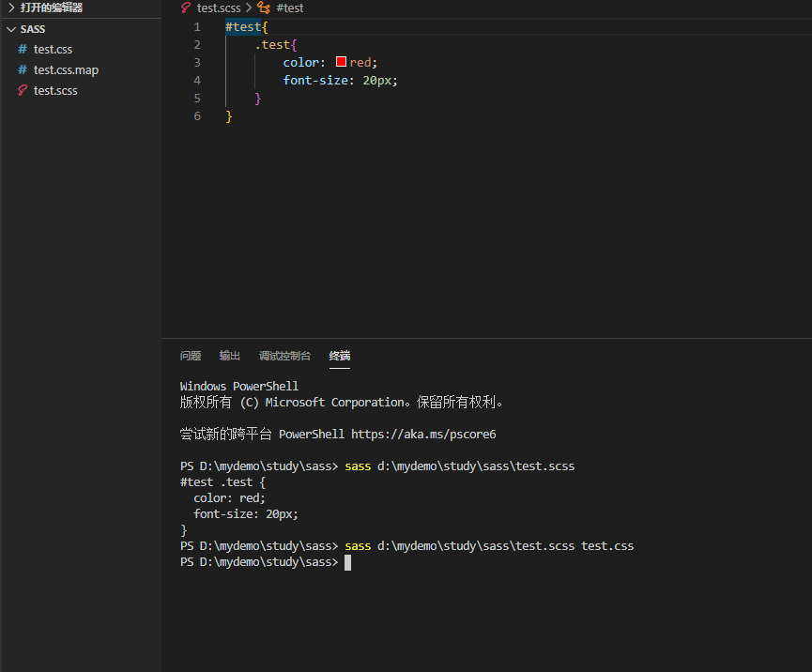Viewport: 812px width, 672px height.
Task: Select the 终端 tab
Action: pyautogui.click(x=339, y=356)
